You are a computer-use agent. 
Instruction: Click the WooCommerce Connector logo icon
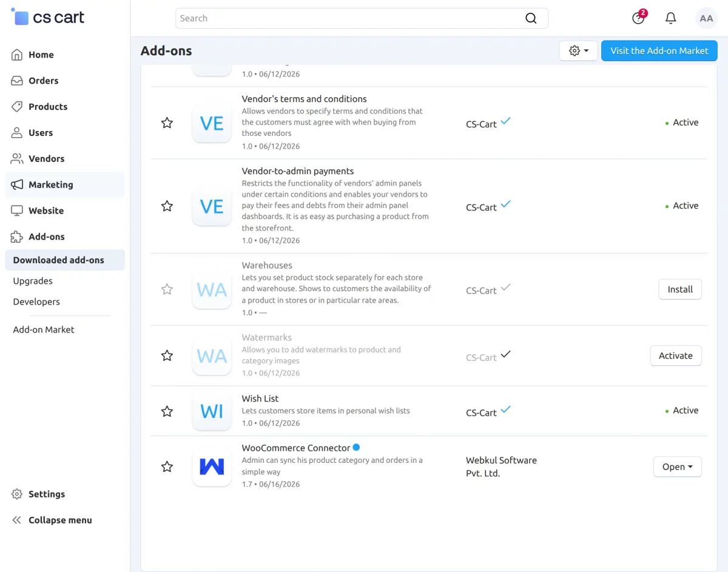coord(212,466)
